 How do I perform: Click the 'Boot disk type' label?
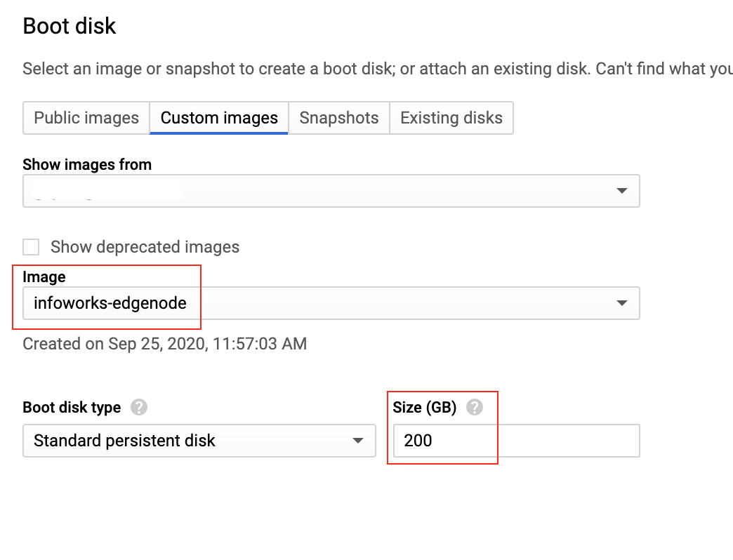[72, 407]
